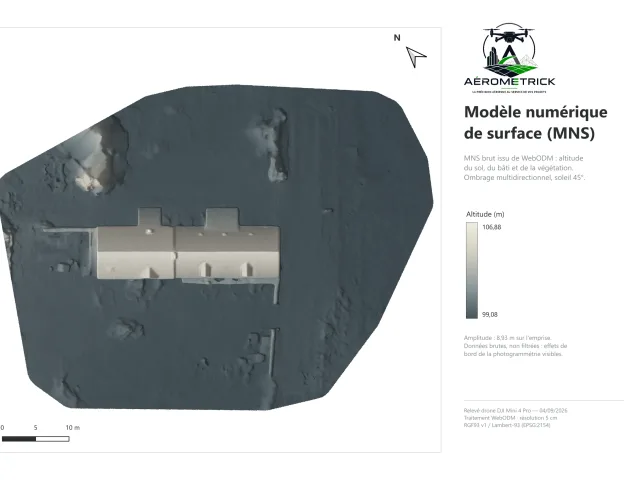Viewport: 640px width, 480px height.
Task: Select the 'Modèle numérique de surface (MNS)' title
Action: point(536,122)
